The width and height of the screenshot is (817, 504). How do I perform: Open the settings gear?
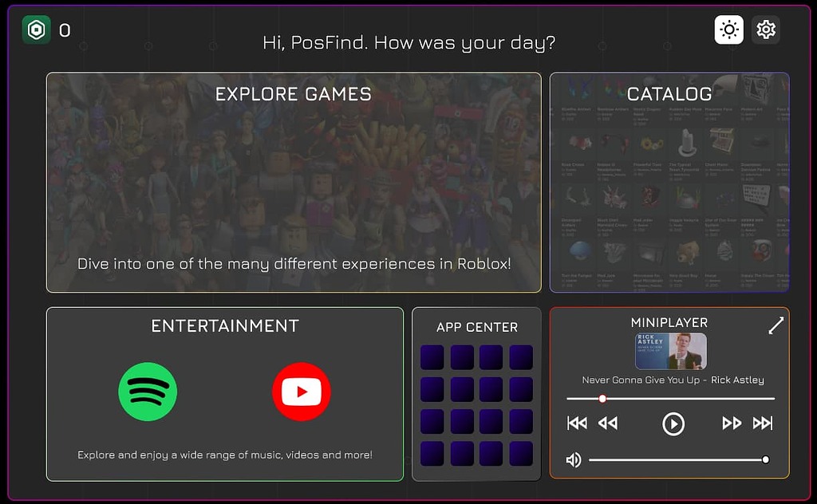point(766,30)
